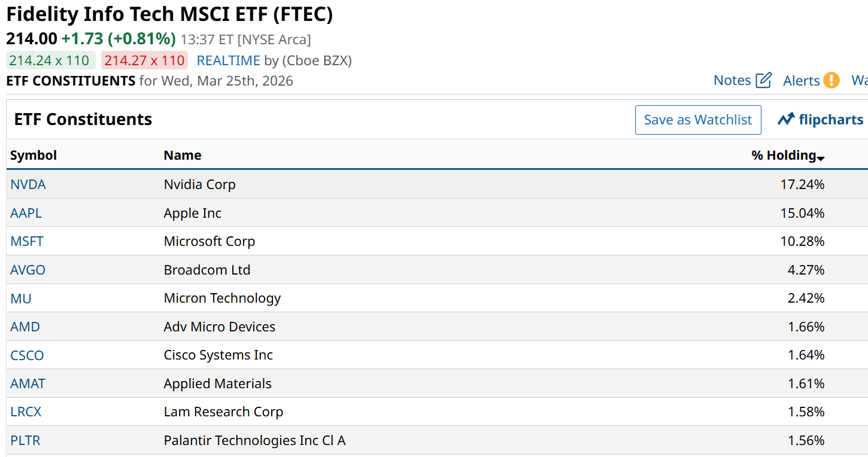Sort by % Holding descending arrow
Image resolution: width=868 pixels, height=457 pixels.
point(821,158)
